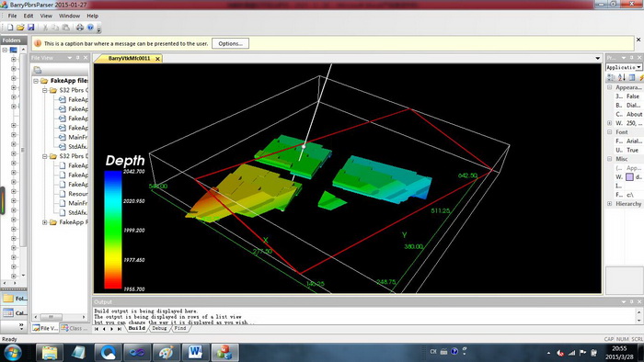Click the Options... button in caption bar

point(230,43)
